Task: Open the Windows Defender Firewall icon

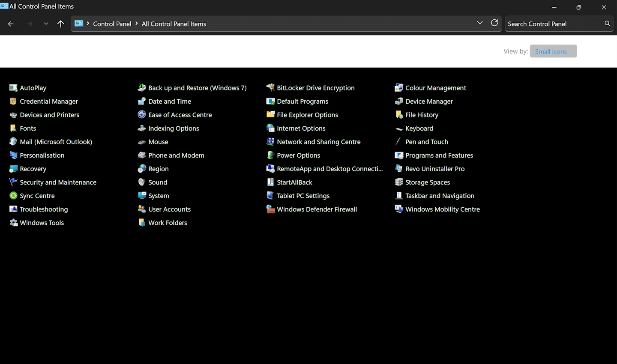Action: [270, 209]
